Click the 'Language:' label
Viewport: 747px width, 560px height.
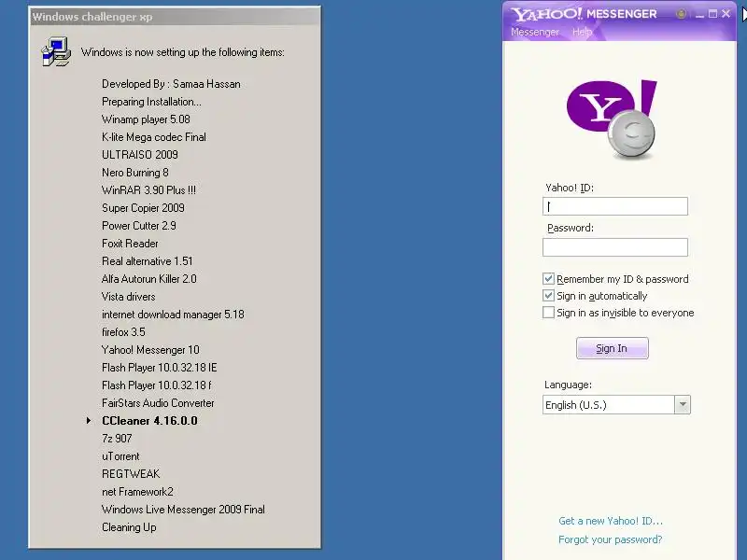coord(568,385)
